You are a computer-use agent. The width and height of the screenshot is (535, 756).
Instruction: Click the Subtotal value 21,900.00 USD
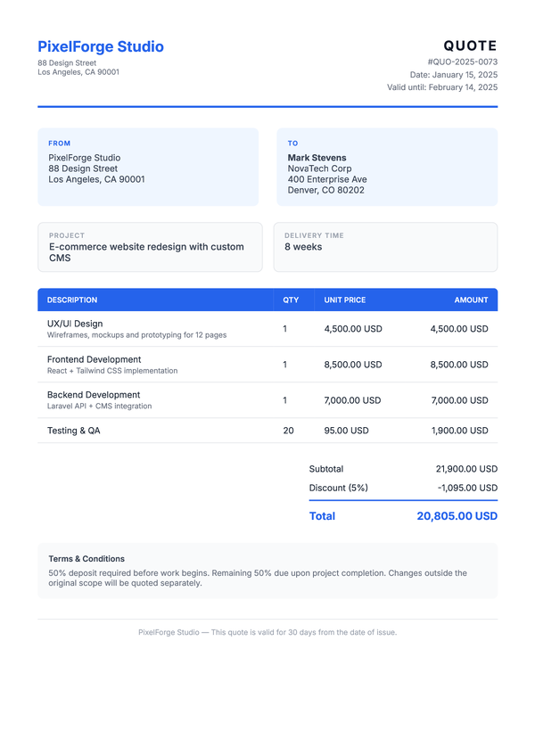pyautogui.click(x=466, y=469)
